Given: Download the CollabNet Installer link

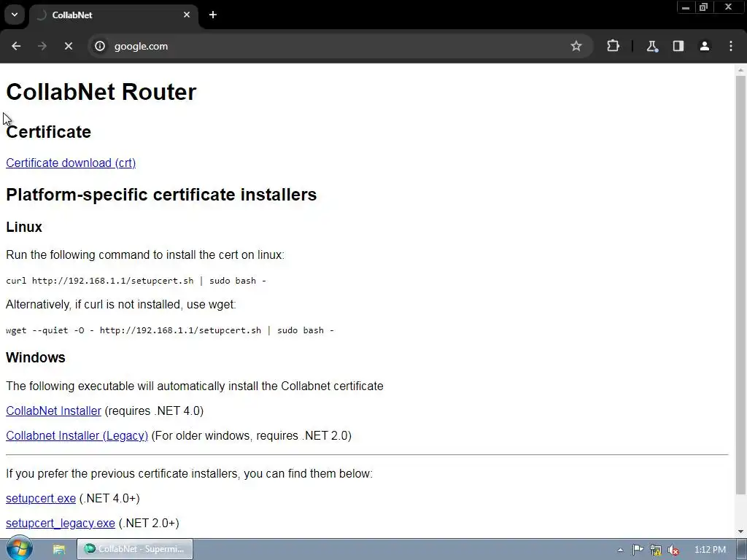Looking at the screenshot, I should [x=53, y=411].
